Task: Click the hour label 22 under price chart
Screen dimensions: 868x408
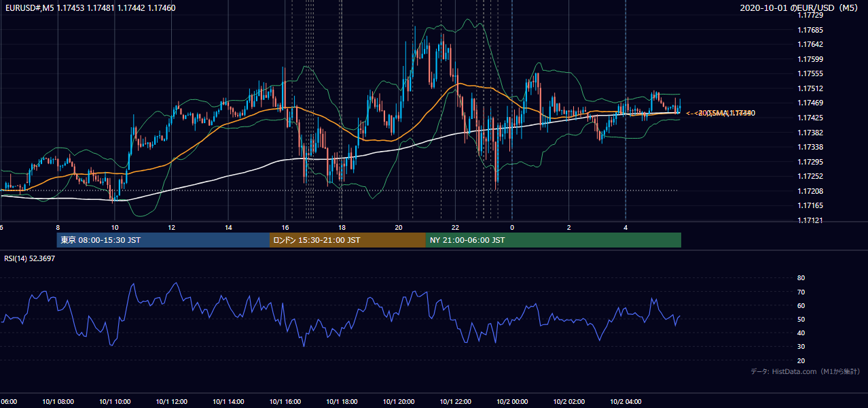Action: 455,228
